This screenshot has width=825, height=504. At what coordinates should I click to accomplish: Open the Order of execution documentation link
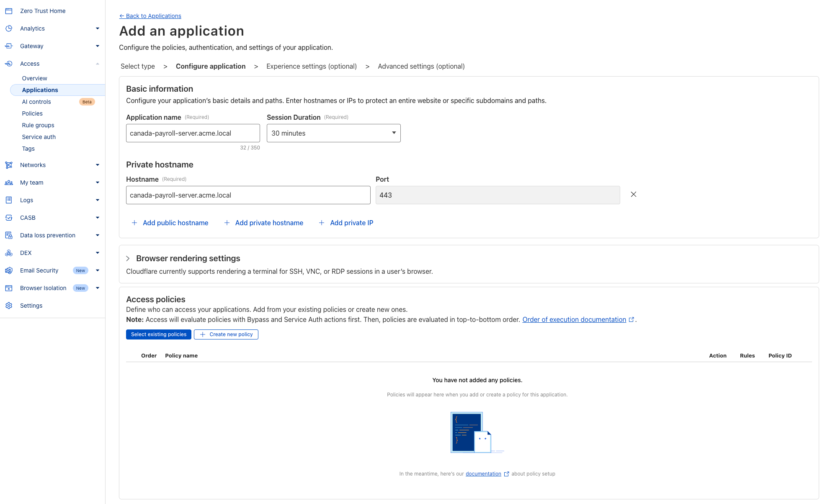coord(574,319)
